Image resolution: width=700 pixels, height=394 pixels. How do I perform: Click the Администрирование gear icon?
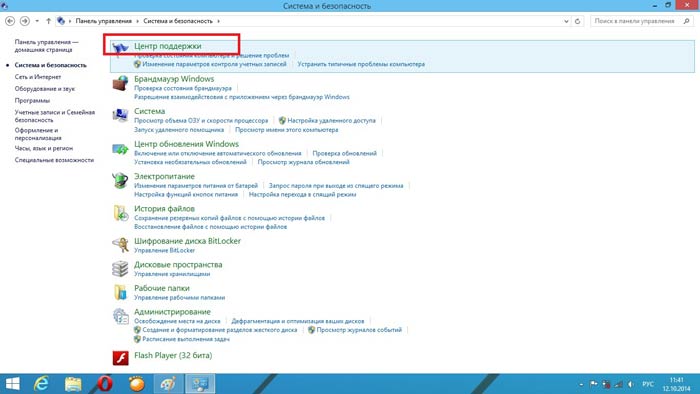pos(120,316)
